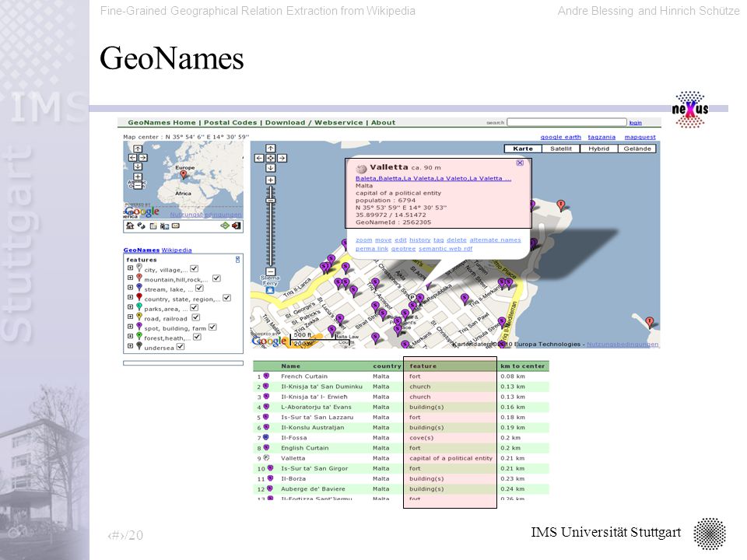Click the red exit-door icon
The image size is (747, 560).
pos(237,226)
